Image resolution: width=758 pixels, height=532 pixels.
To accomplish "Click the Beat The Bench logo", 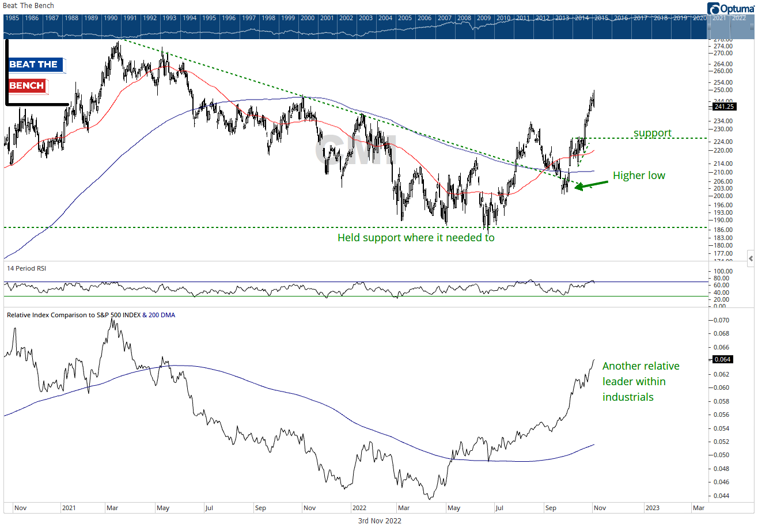I will 36,73.
